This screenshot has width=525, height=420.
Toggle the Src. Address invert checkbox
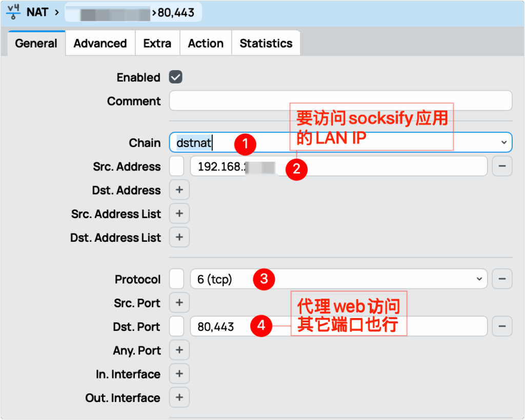tap(176, 166)
